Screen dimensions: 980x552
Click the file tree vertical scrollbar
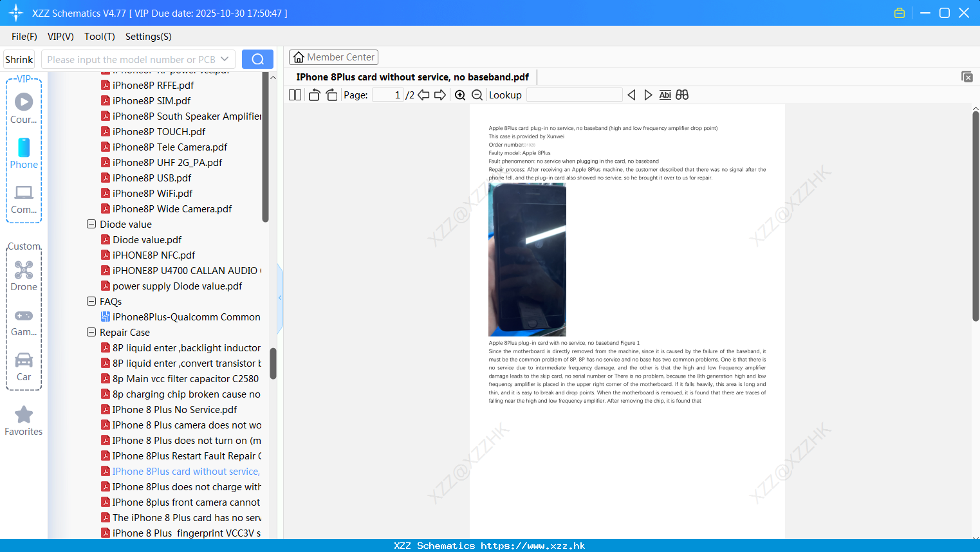pos(273,363)
